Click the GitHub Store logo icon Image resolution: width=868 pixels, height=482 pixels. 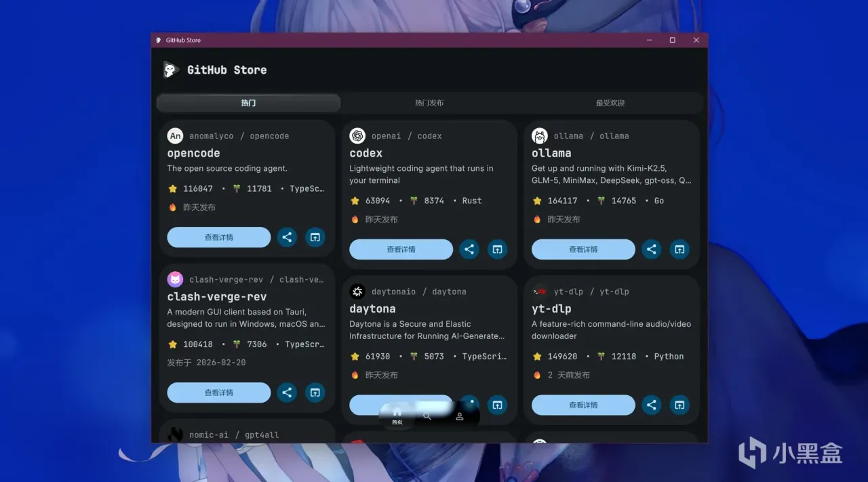click(x=171, y=70)
